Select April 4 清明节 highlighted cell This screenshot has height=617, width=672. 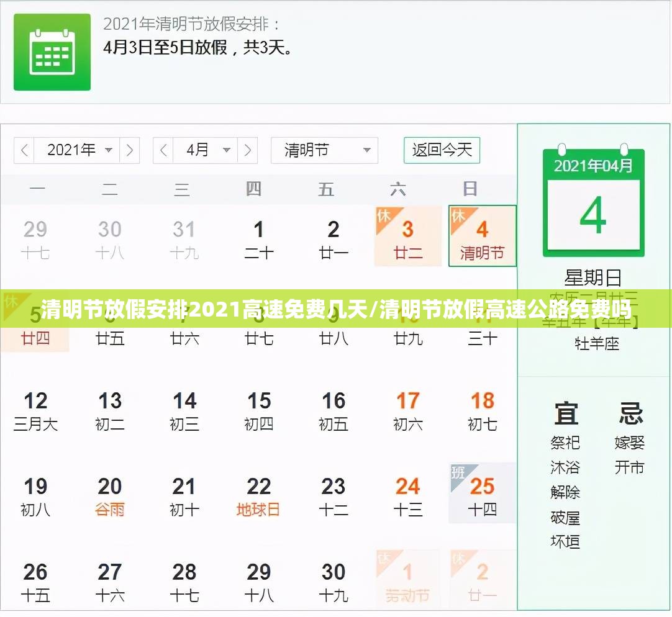click(x=483, y=236)
